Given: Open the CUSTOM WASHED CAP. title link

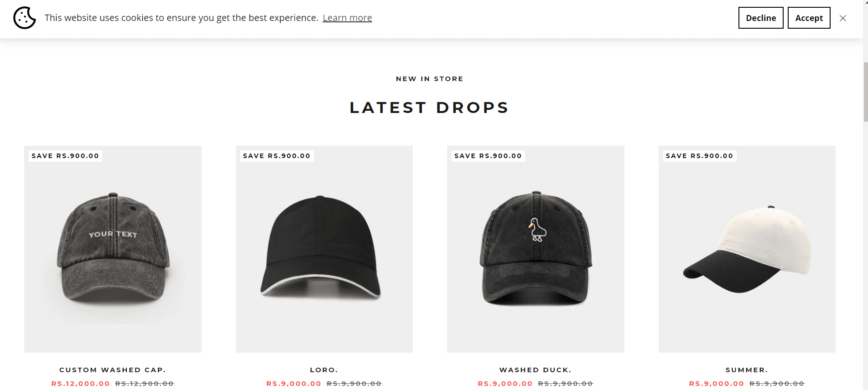Looking at the screenshot, I should [113, 370].
